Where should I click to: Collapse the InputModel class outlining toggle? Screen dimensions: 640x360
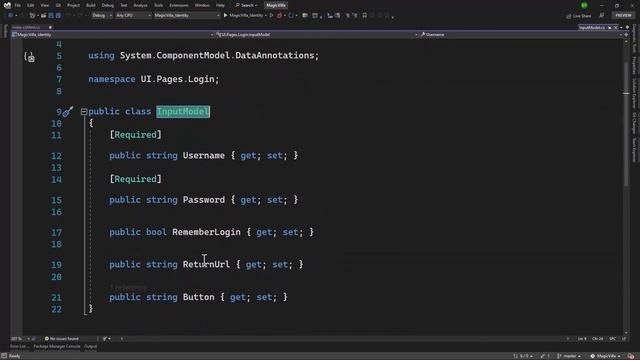84,111
